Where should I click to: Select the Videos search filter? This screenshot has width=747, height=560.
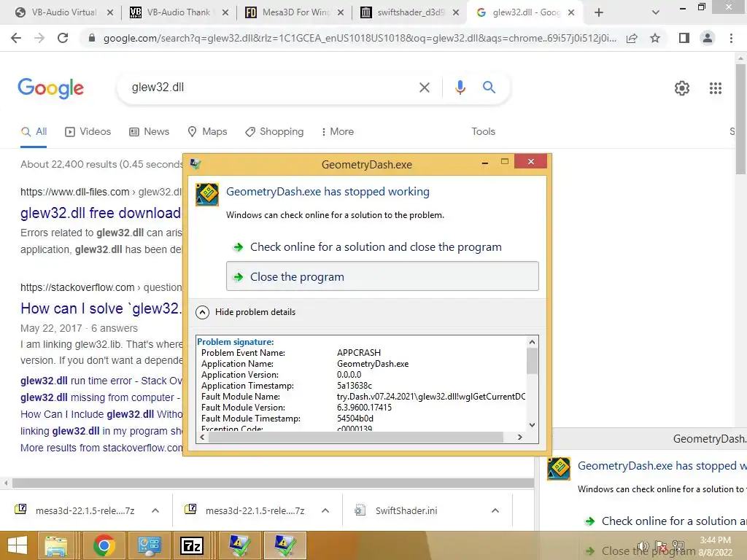click(88, 131)
